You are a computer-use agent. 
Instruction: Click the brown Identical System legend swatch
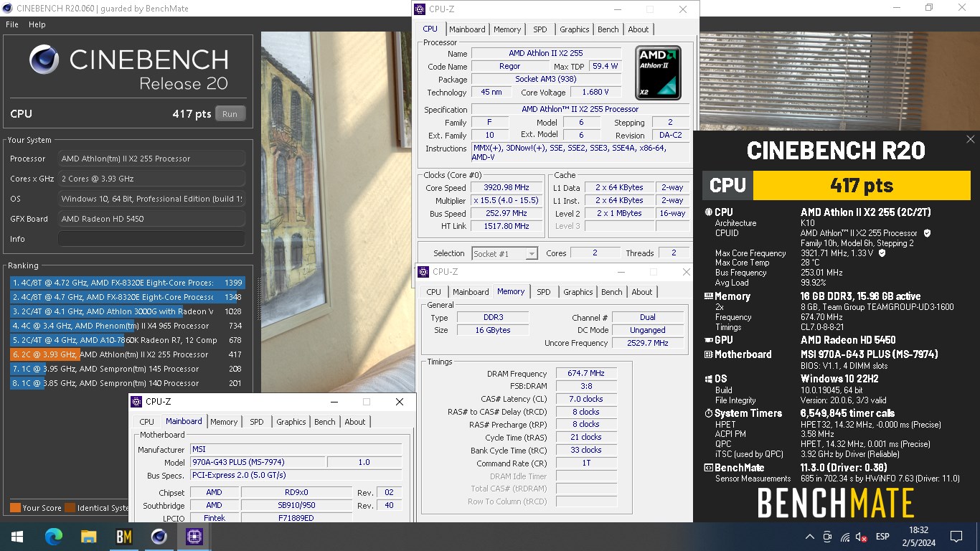(x=70, y=508)
